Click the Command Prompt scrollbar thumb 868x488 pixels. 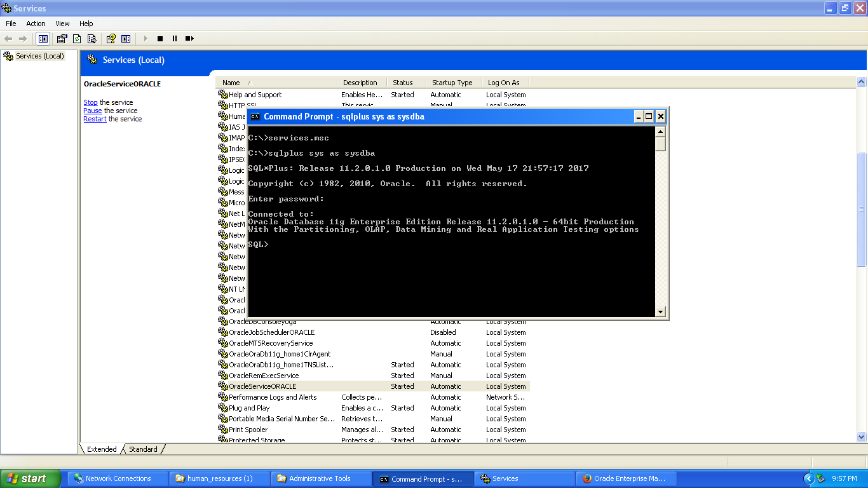pos(661,144)
